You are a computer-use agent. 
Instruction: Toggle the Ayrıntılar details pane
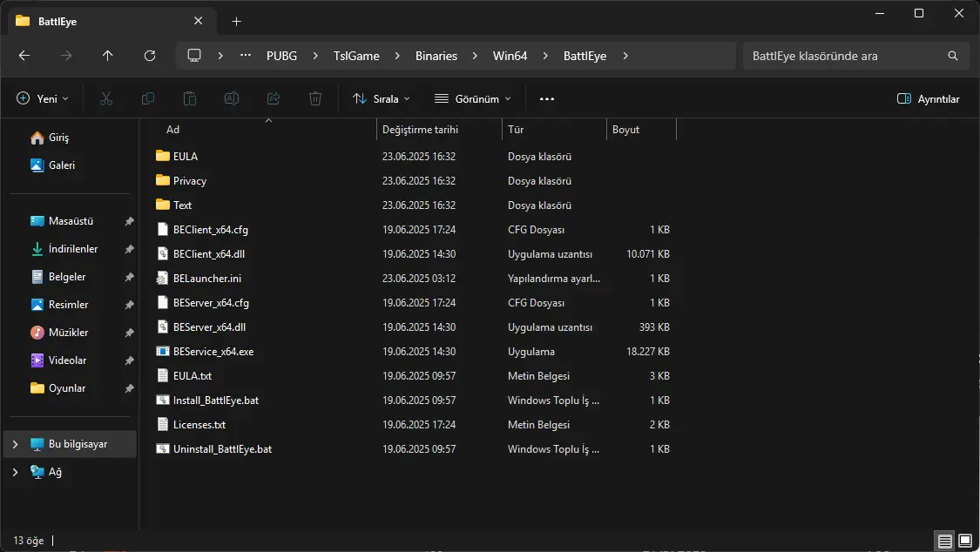[x=928, y=98]
